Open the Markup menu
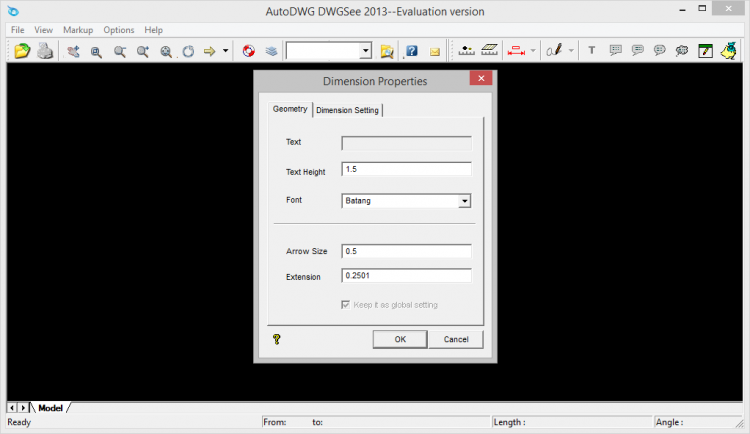Image resolution: width=750 pixels, height=434 pixels. pos(78,30)
